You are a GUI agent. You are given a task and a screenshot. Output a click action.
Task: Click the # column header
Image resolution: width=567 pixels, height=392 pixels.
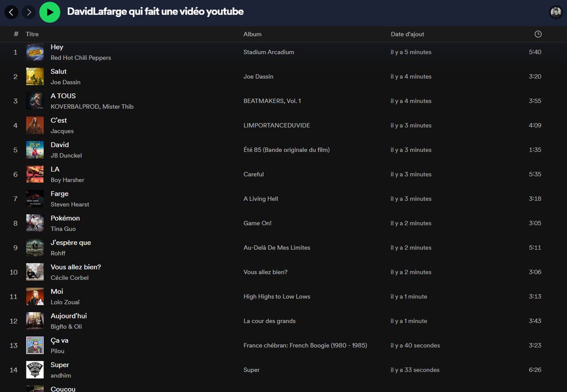16,34
